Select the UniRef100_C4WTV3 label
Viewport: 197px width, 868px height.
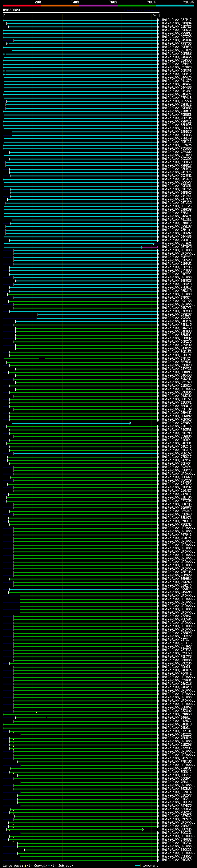176,308
